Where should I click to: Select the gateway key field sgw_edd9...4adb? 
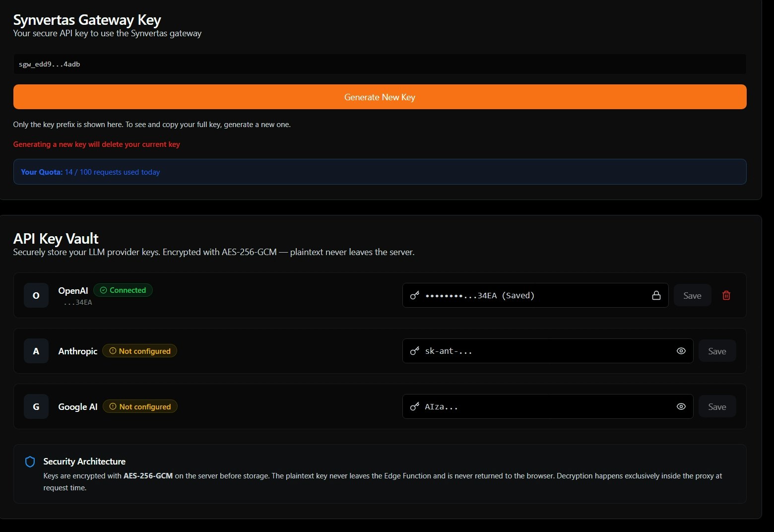(380, 64)
